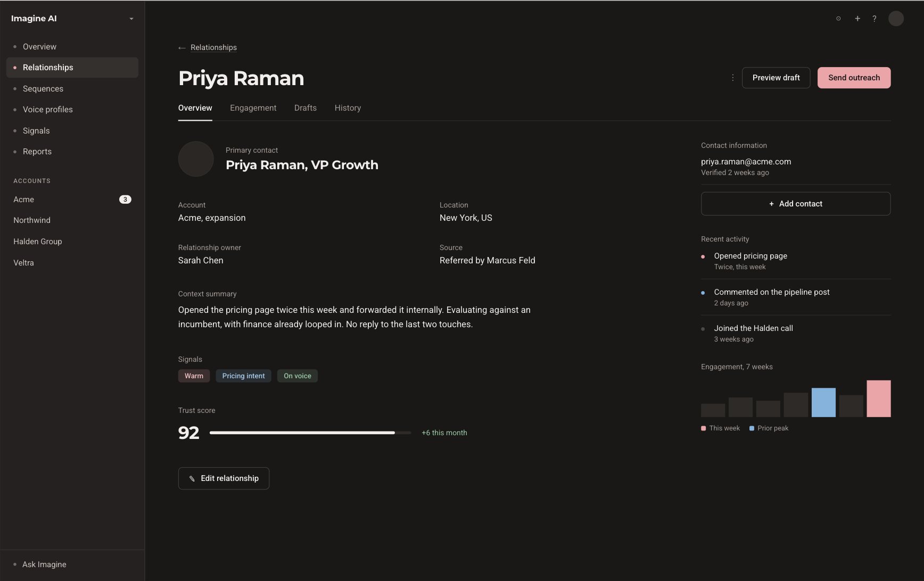Open the user avatar in top right

pos(896,19)
